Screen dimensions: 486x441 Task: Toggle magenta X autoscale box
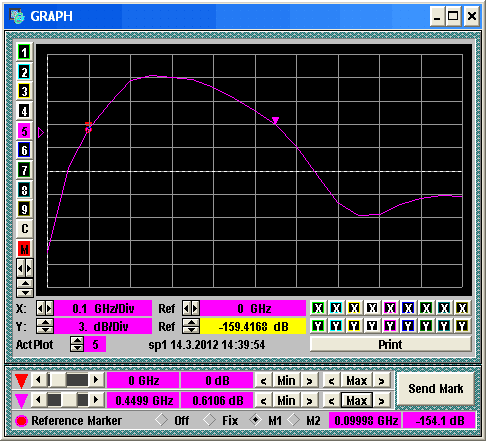click(x=390, y=308)
